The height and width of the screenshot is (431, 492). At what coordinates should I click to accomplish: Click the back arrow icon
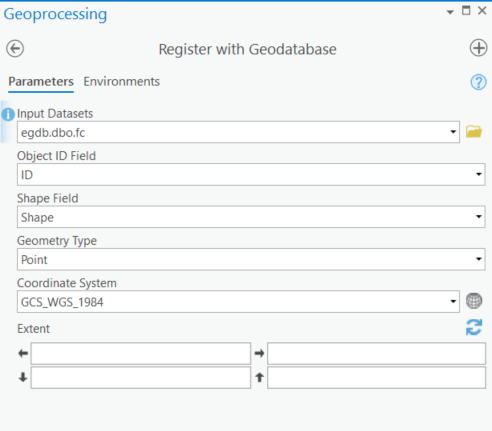point(15,49)
